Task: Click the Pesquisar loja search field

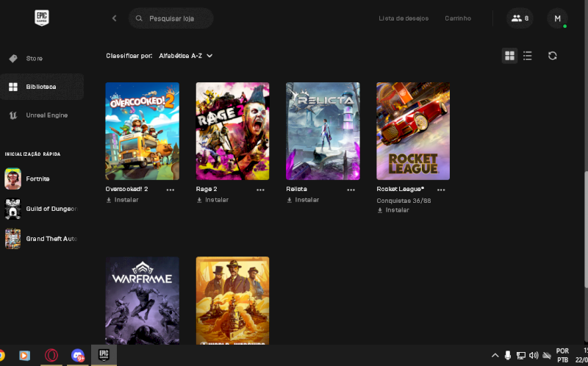Action: coord(176,18)
